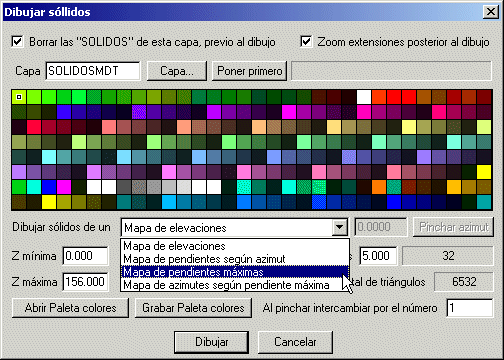504x360 pixels.
Task: Pick 'Mapa de azimutes según pendiente máxima'
Action: point(235,285)
